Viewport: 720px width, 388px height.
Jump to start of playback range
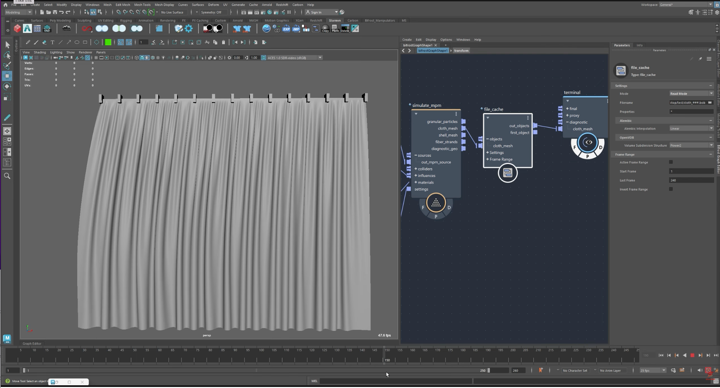[x=661, y=355]
